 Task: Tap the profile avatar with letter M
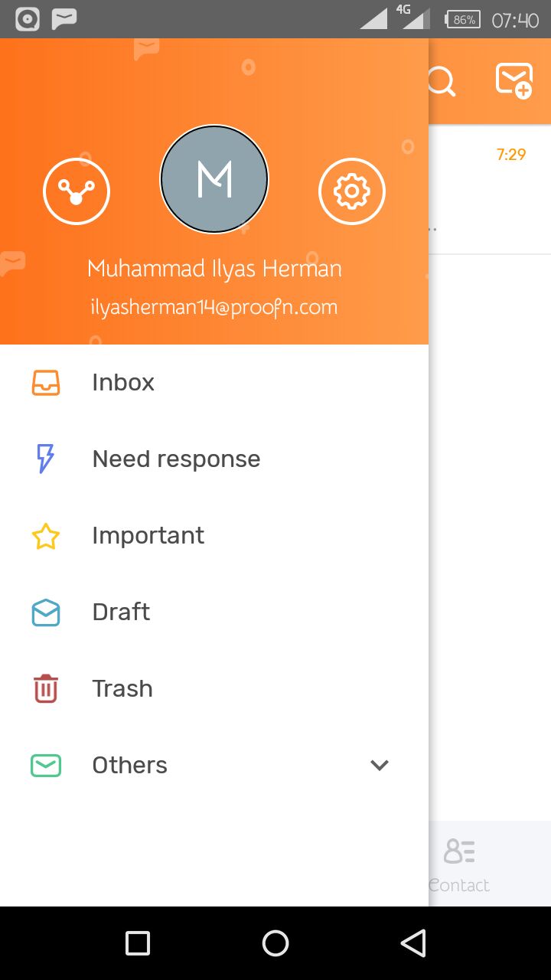tap(214, 179)
